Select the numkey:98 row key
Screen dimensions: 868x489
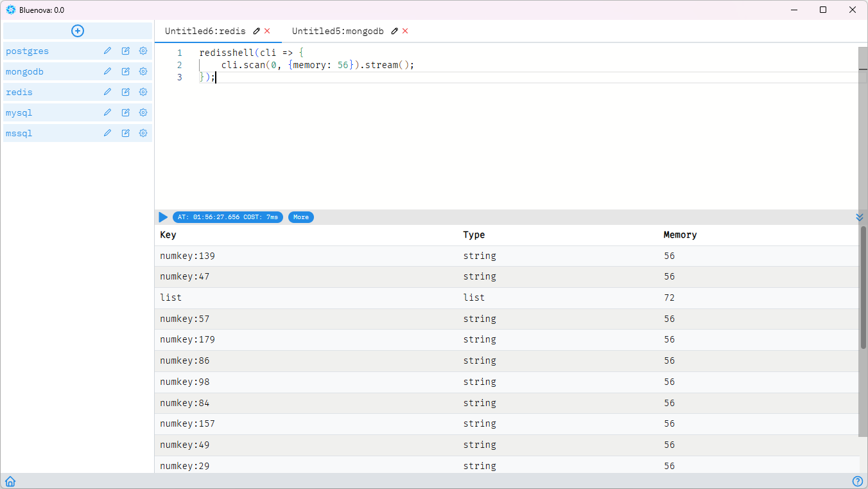coord(185,382)
